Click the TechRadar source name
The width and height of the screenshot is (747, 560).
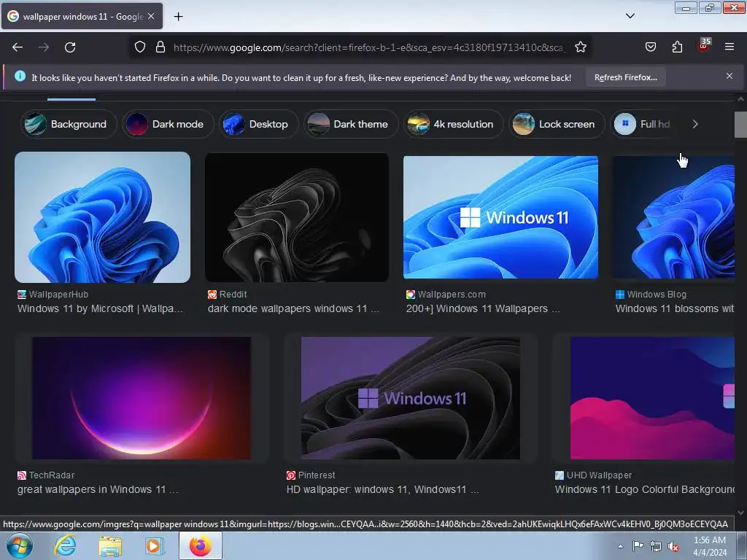[x=52, y=475]
